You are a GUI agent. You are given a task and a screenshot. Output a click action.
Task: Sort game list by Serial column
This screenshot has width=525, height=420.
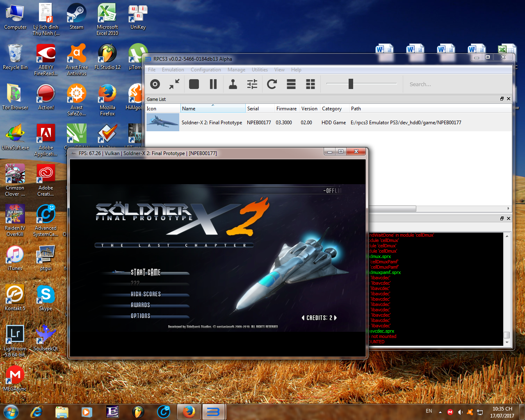pyautogui.click(x=260, y=109)
